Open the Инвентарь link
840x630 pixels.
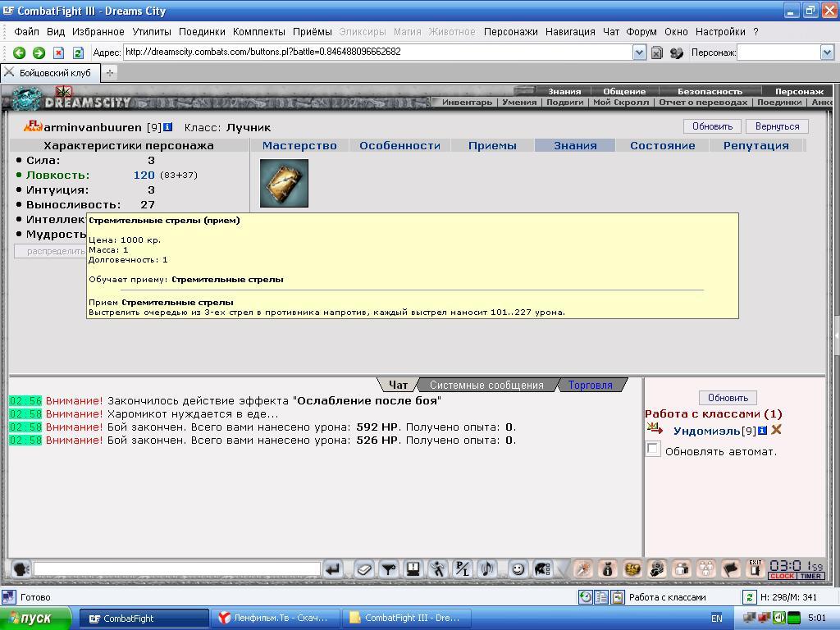coord(467,102)
